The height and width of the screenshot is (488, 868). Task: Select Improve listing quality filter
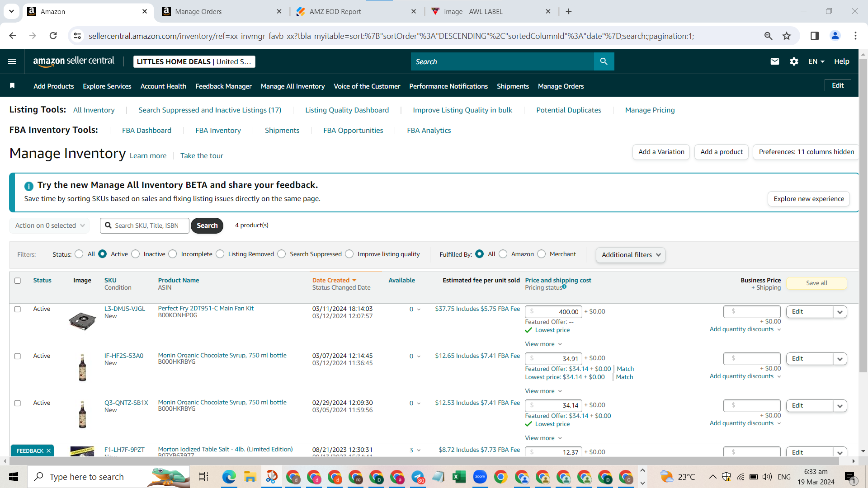pos(349,254)
